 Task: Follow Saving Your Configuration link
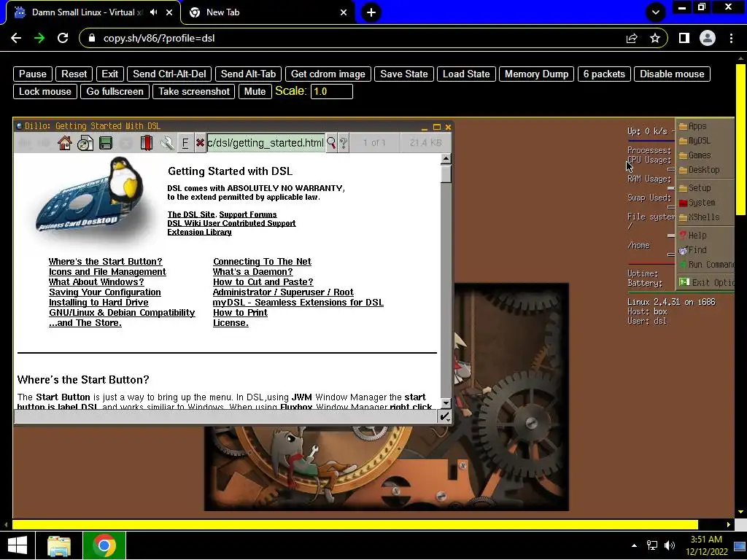coord(105,292)
